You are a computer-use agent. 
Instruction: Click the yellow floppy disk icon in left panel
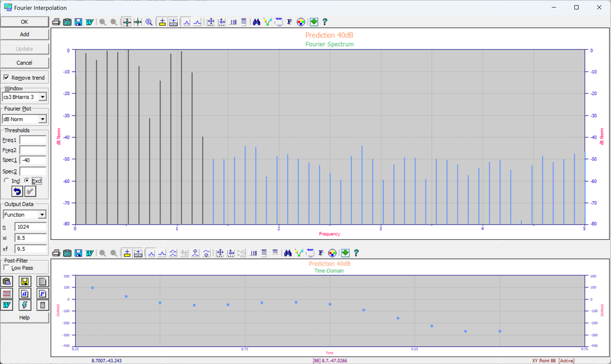[x=24, y=282]
